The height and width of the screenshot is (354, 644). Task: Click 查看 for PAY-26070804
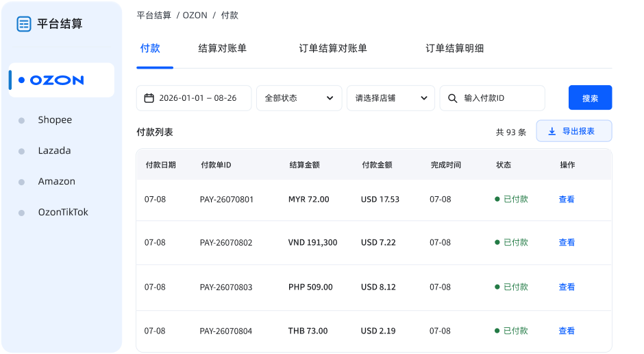pos(567,331)
